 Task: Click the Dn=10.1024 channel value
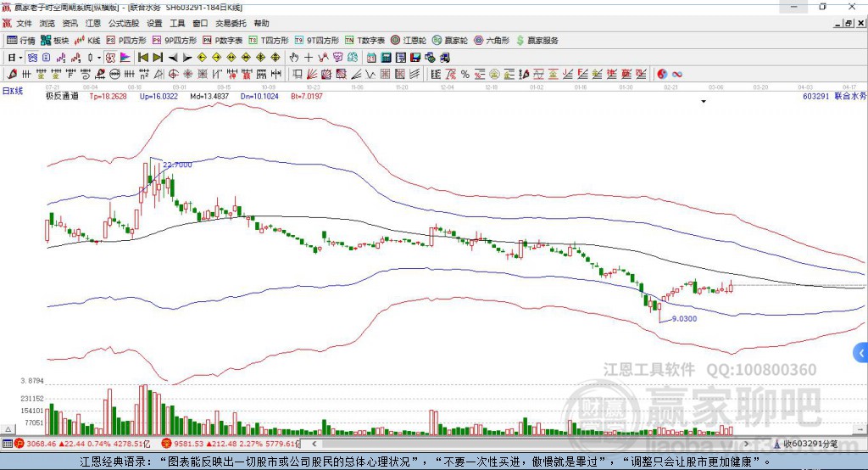point(259,96)
